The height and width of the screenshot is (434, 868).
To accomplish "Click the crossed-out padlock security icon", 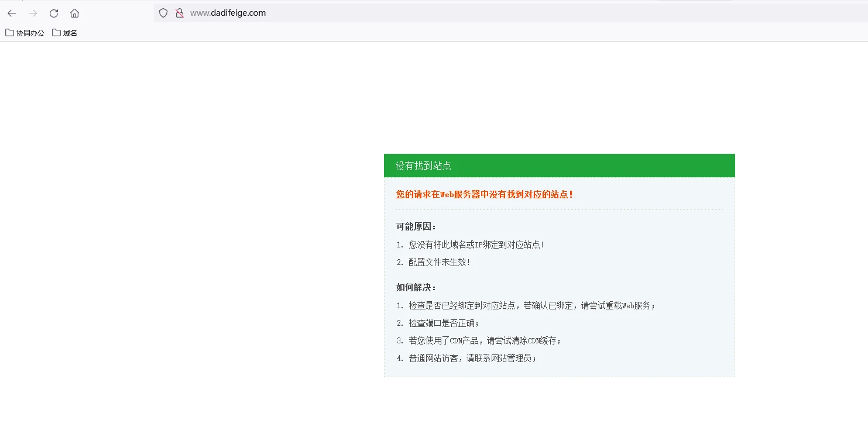I will click(x=180, y=13).
